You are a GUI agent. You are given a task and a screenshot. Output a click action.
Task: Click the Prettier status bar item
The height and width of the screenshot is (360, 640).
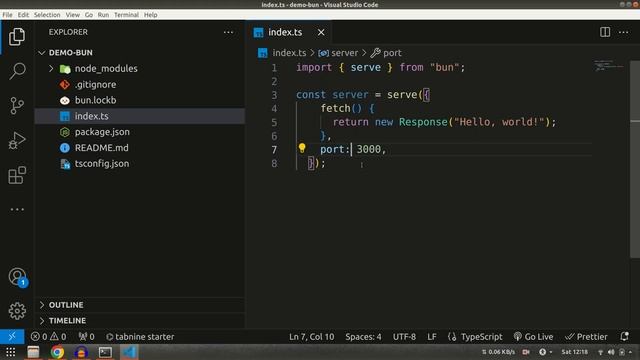[x=586, y=337]
